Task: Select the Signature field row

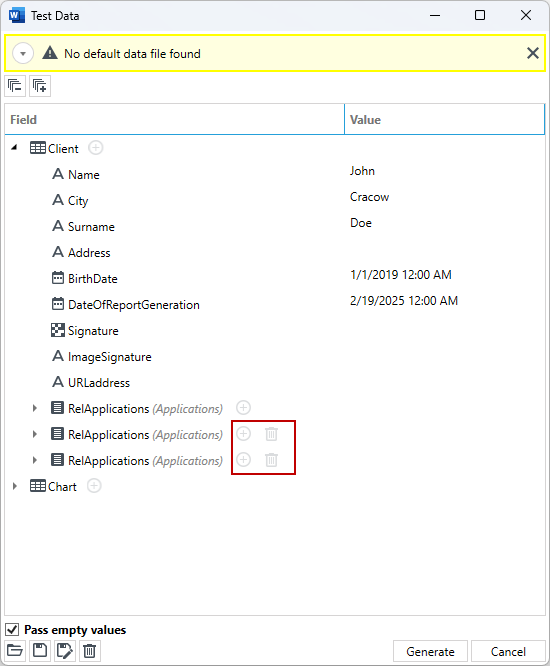Action: pyautogui.click(x=275, y=330)
